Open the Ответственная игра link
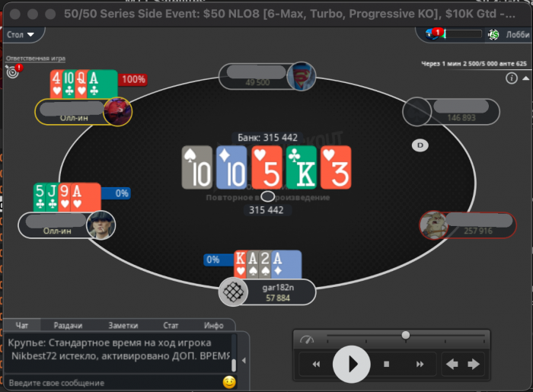 [x=36, y=59]
